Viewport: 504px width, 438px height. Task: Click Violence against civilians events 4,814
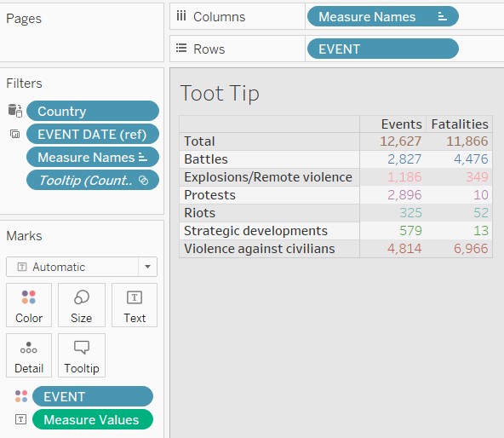point(404,249)
